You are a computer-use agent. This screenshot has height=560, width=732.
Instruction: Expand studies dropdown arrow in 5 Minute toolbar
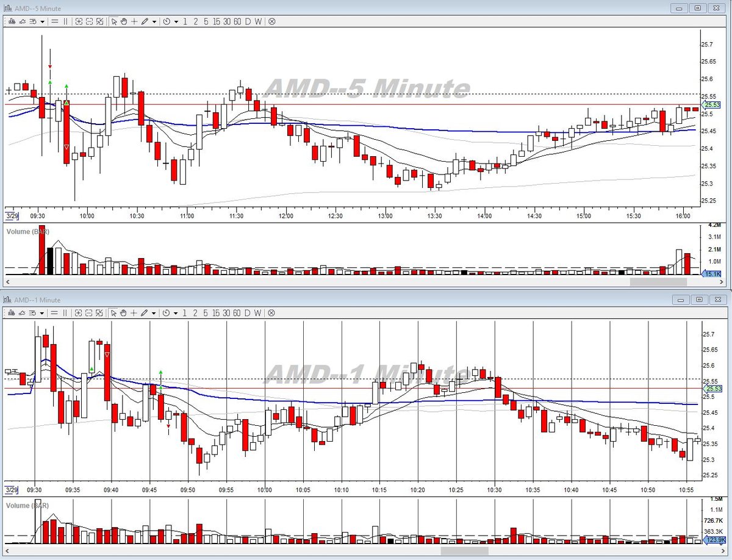(x=42, y=21)
